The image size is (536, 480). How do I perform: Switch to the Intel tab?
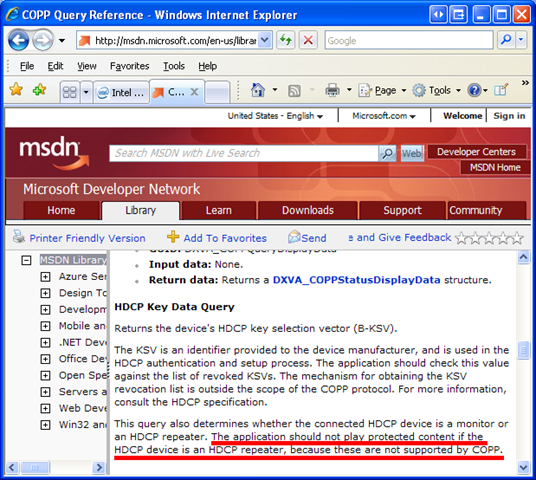click(x=121, y=92)
